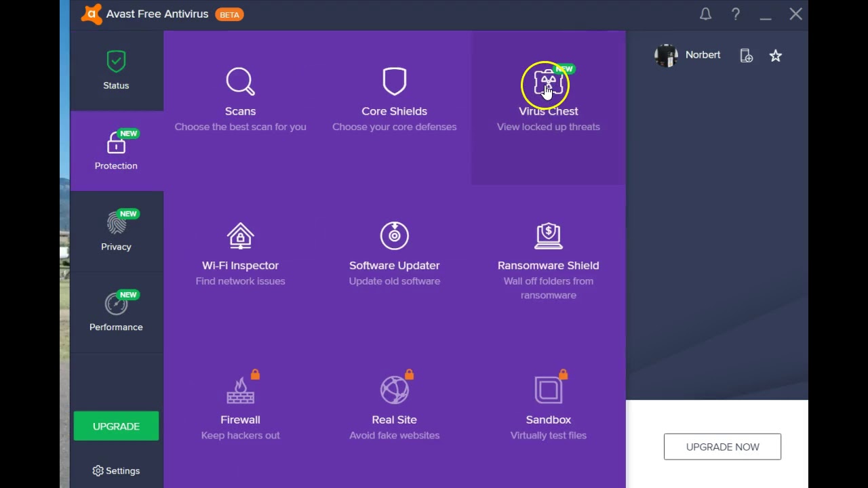Open the Performance sidebar tab
Image resolution: width=868 pixels, height=488 pixels.
point(116,312)
